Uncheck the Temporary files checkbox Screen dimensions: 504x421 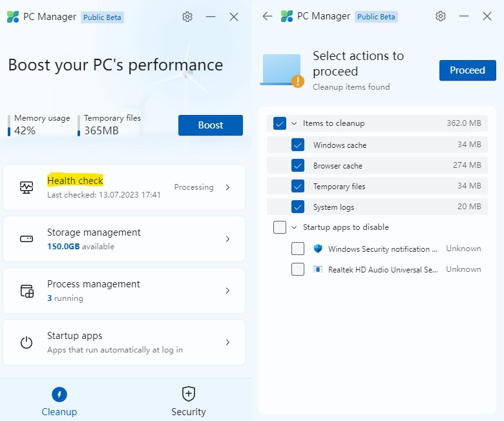298,186
